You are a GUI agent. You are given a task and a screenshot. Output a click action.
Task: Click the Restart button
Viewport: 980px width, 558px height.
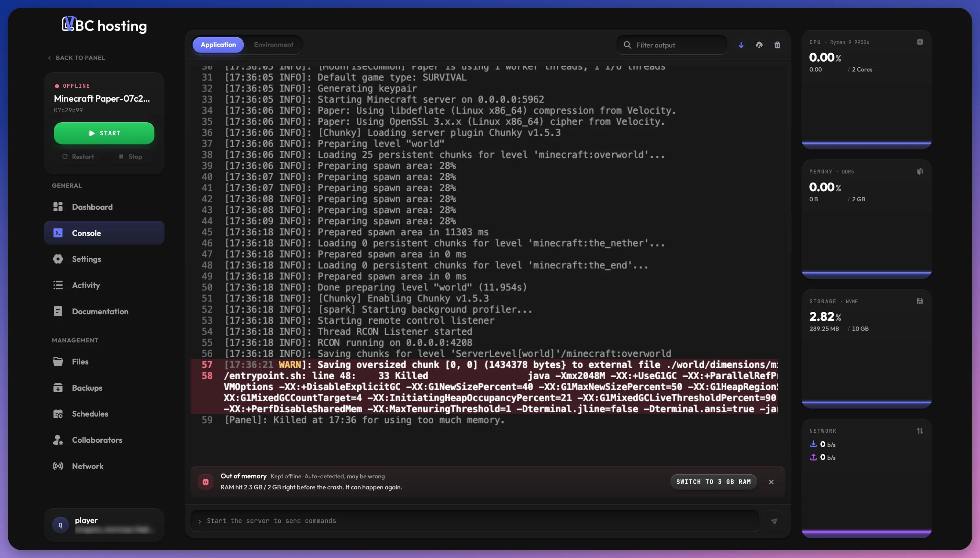pos(78,157)
